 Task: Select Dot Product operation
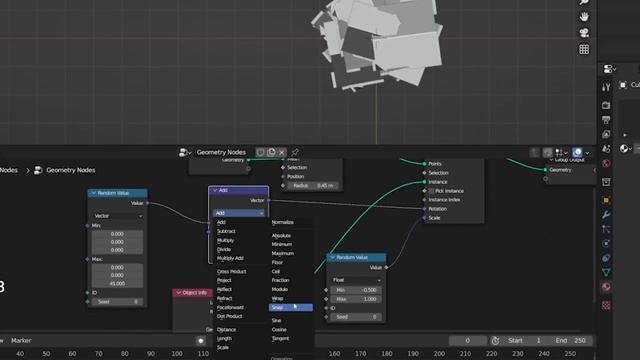pyautogui.click(x=229, y=316)
